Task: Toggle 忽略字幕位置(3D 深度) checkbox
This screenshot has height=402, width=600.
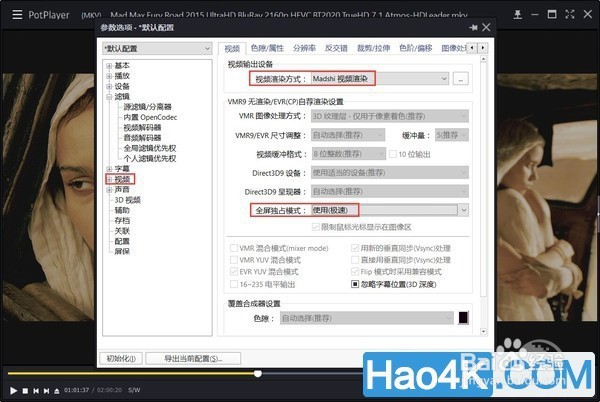Action: (355, 284)
